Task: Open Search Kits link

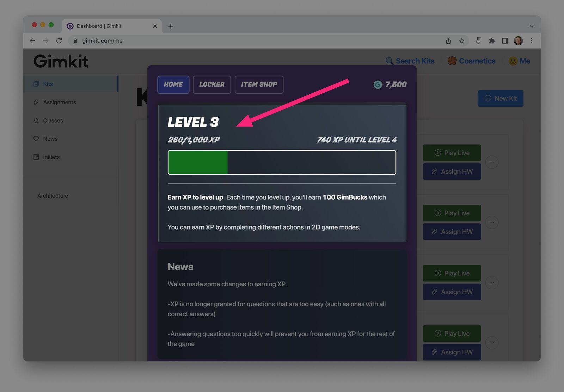Action: [x=410, y=61]
